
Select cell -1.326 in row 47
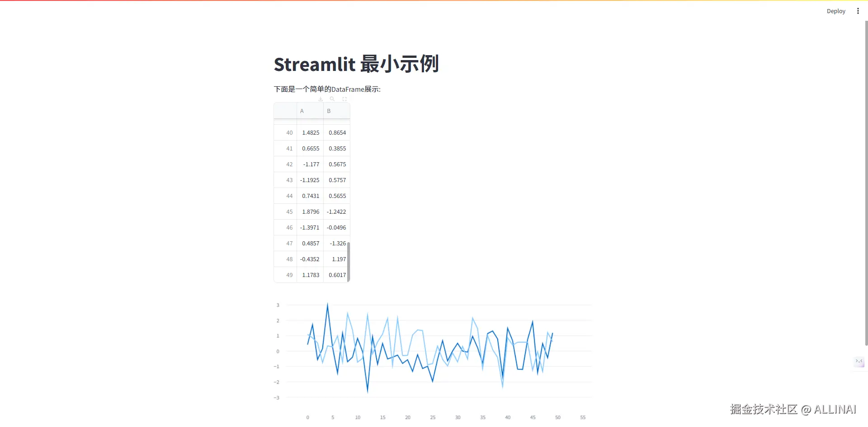(x=337, y=244)
